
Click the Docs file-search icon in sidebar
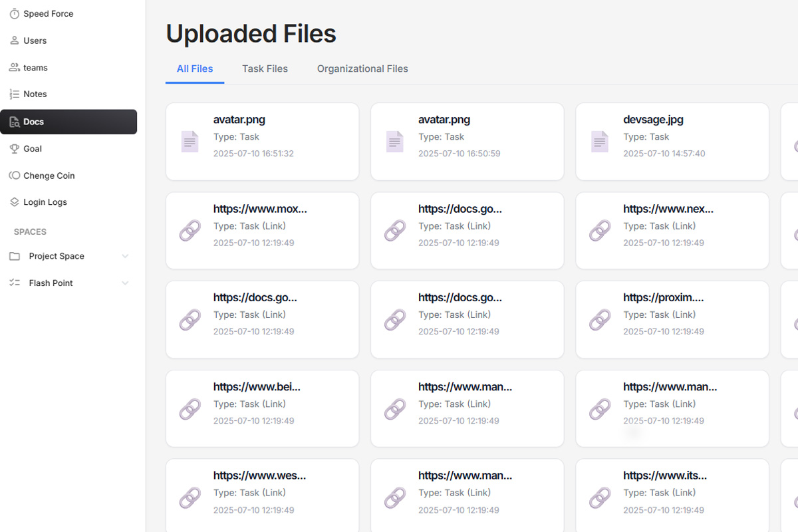pos(14,122)
